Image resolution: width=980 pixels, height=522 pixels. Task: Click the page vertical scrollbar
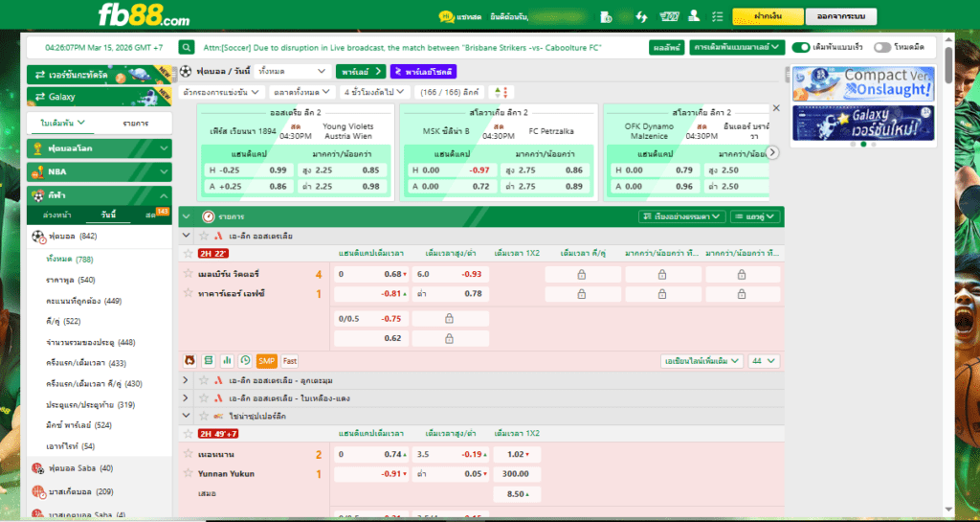click(x=949, y=66)
